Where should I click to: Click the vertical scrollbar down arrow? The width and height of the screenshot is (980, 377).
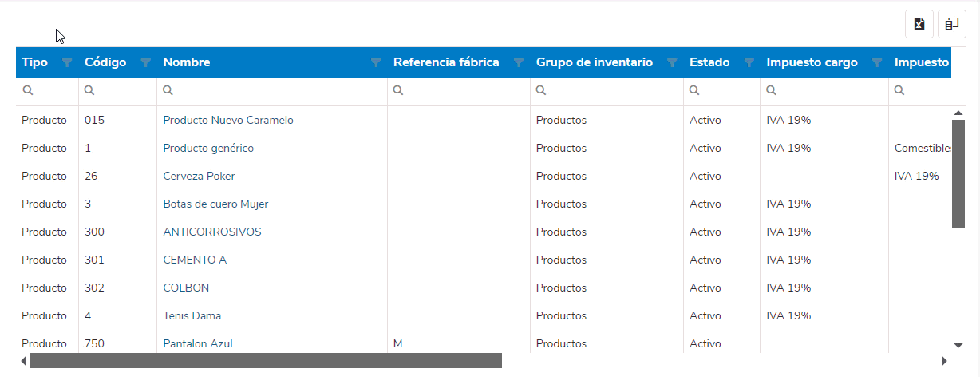[958, 345]
